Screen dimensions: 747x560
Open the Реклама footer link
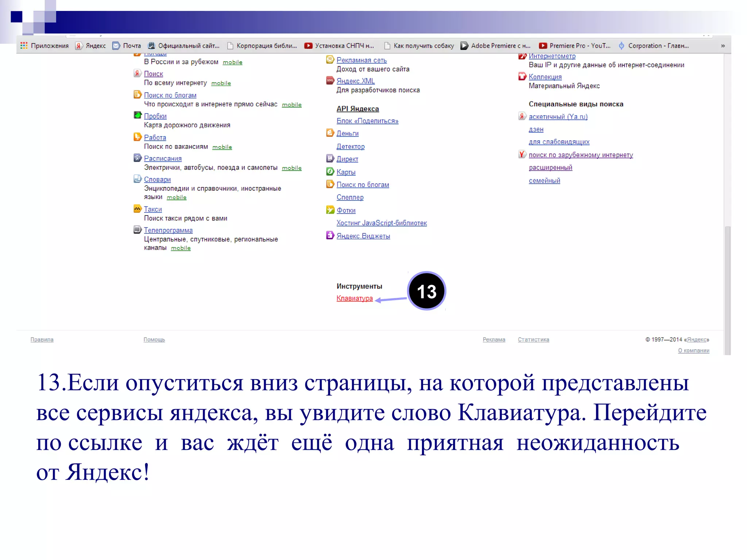[x=494, y=339]
